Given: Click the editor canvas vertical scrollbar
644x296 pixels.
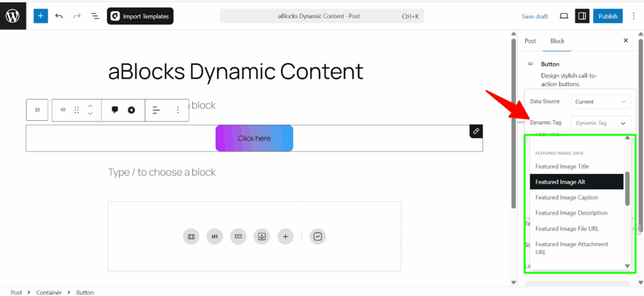Looking at the screenshot, I should coord(513,123).
